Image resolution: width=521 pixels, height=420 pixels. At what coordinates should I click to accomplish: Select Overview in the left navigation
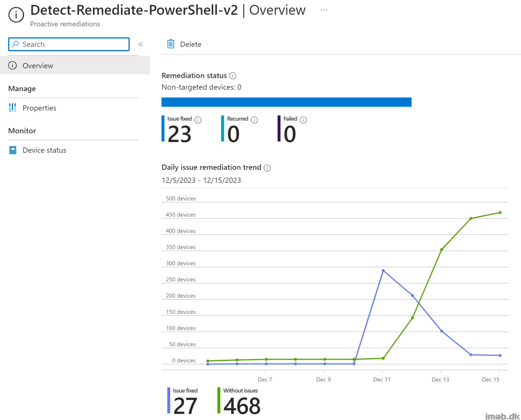click(38, 65)
